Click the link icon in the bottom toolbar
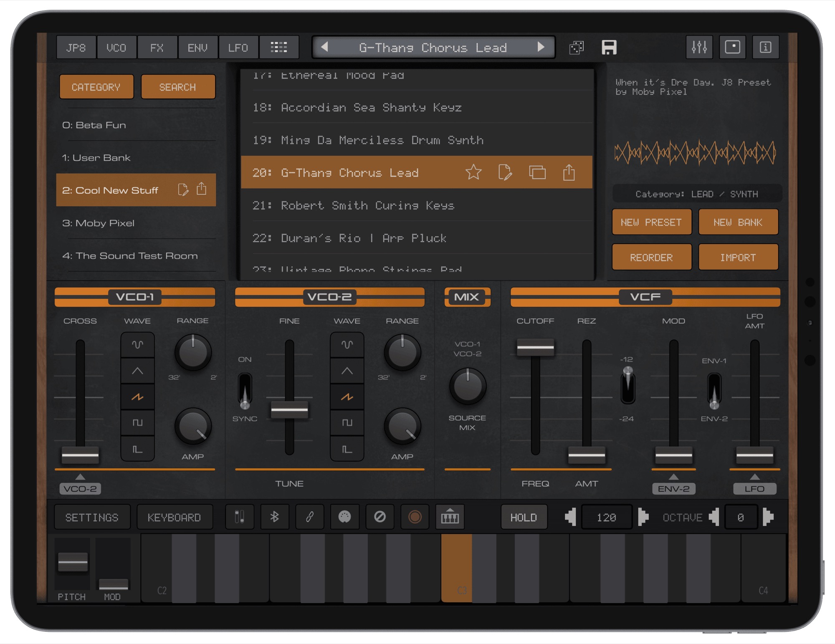 (x=309, y=517)
